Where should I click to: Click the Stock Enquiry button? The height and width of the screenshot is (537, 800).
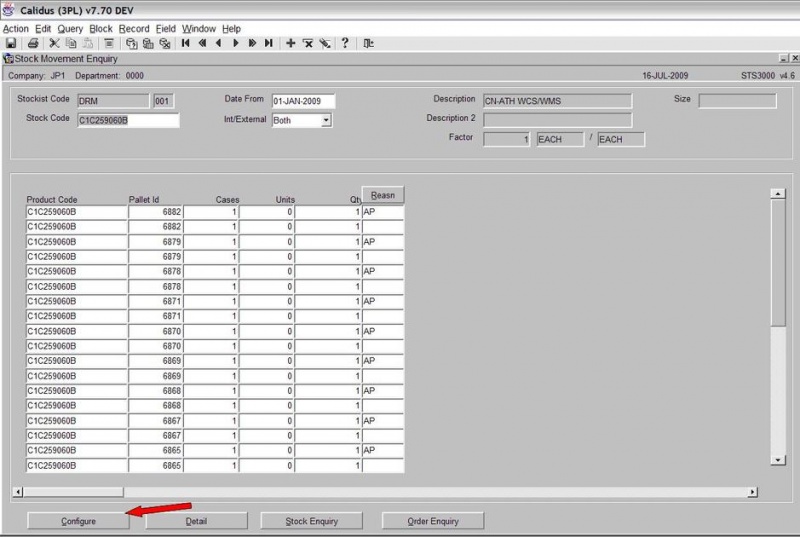pyautogui.click(x=312, y=521)
